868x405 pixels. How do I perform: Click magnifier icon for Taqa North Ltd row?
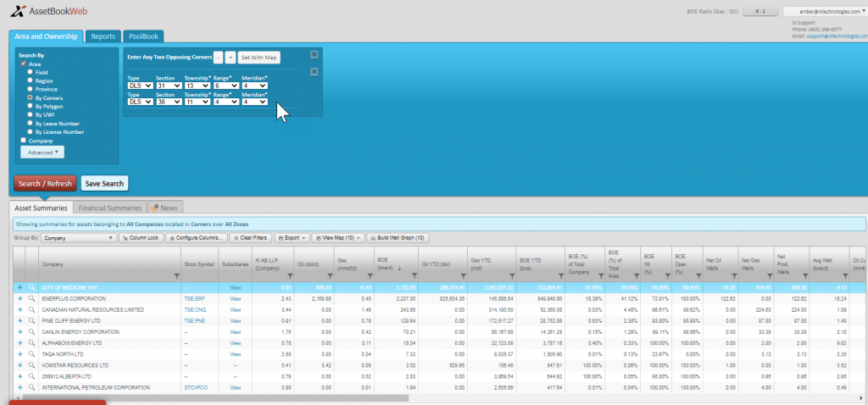(31, 354)
